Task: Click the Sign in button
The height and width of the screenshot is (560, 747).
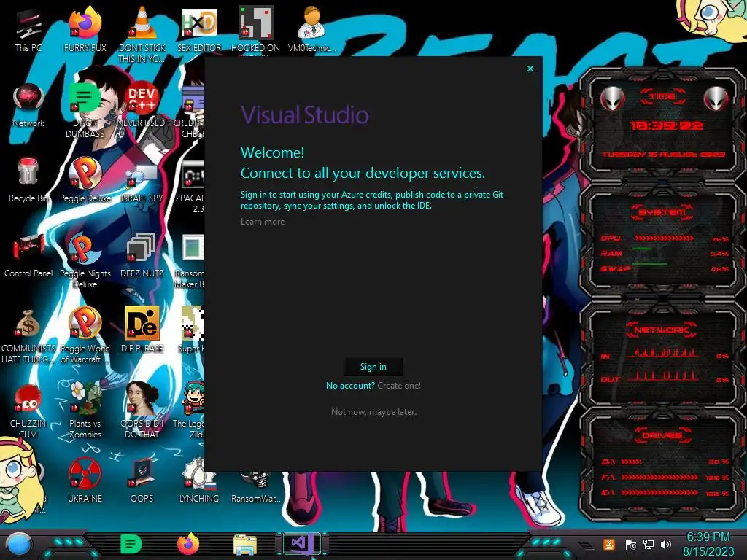Action: [373, 366]
